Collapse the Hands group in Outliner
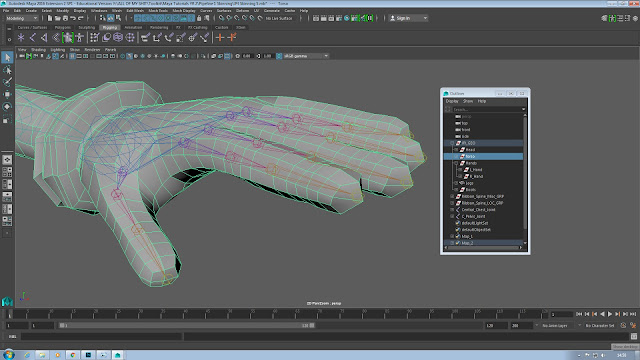This screenshot has width=640, height=360. pos(456,163)
